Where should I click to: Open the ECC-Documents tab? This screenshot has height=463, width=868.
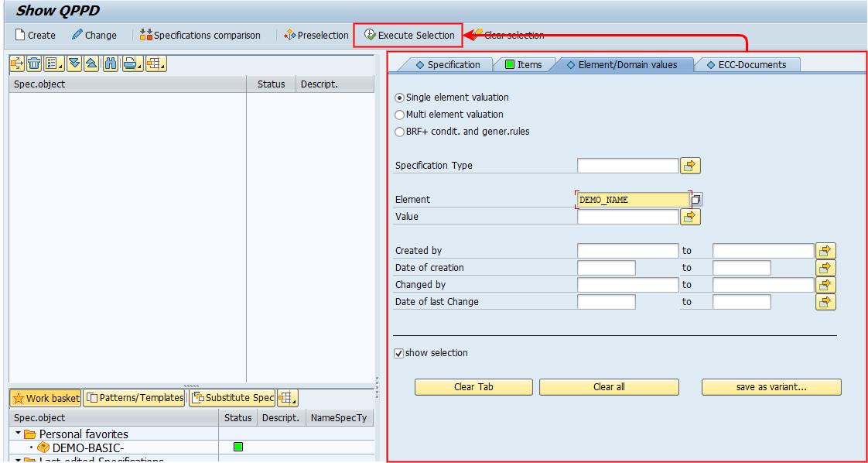pos(747,65)
